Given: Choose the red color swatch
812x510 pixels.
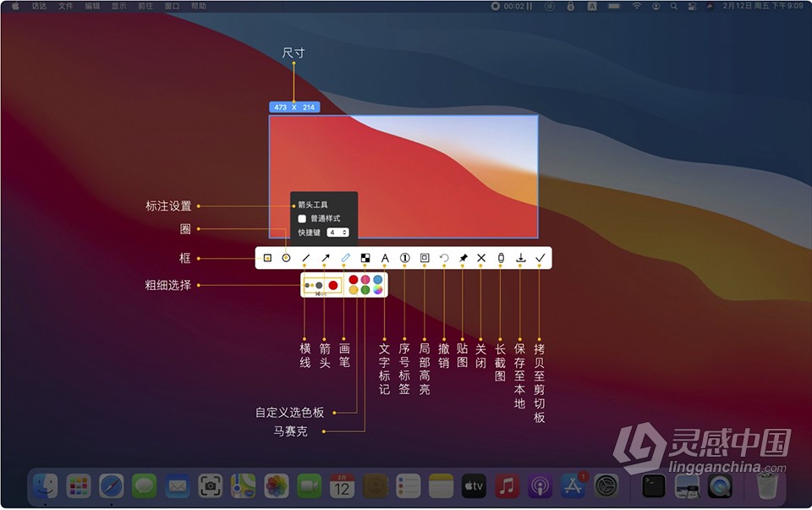Looking at the screenshot, I should pos(354,280).
